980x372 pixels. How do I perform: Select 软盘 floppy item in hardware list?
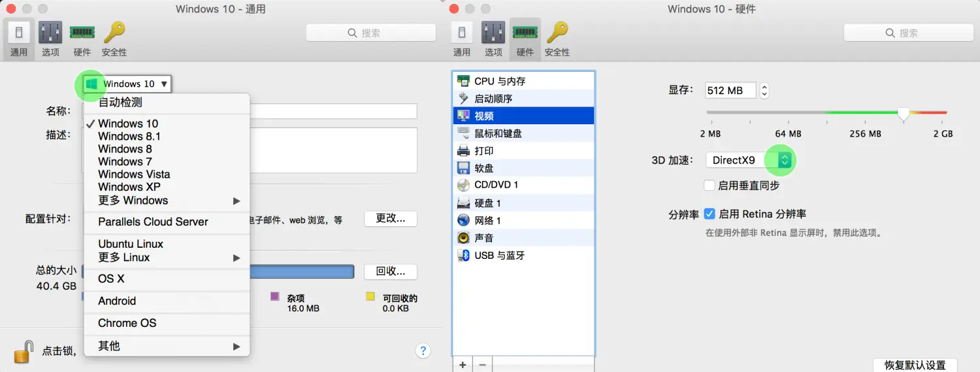pos(523,168)
